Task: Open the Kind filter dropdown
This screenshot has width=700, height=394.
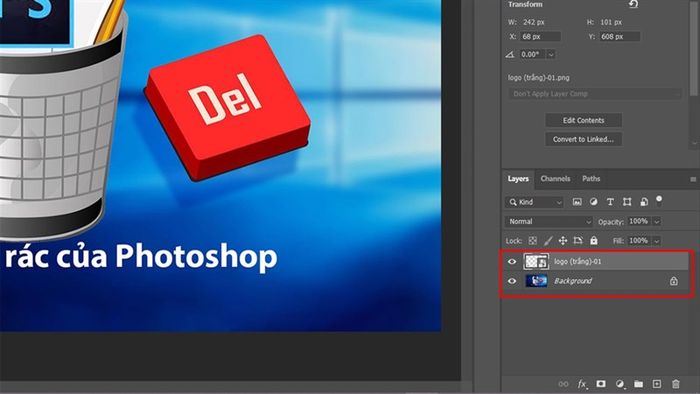Action: pos(535,202)
